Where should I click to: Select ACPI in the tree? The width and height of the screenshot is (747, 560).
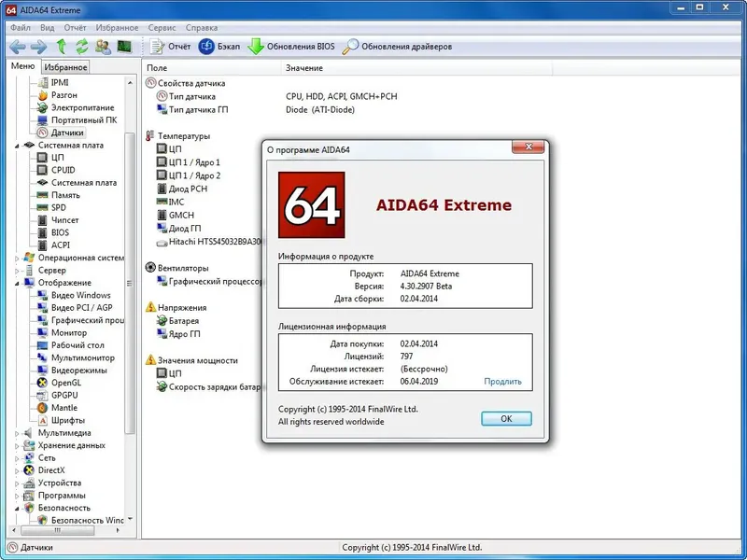coord(60,245)
